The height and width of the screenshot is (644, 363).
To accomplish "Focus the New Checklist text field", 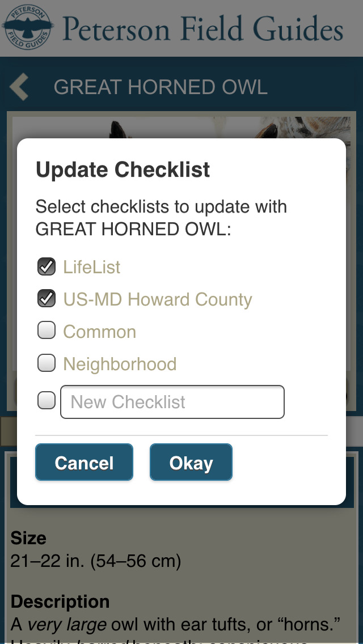I will coord(172,402).
